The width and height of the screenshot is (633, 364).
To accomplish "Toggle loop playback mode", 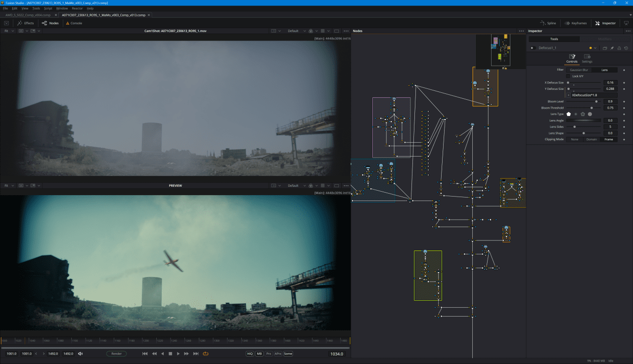I will [206, 354].
